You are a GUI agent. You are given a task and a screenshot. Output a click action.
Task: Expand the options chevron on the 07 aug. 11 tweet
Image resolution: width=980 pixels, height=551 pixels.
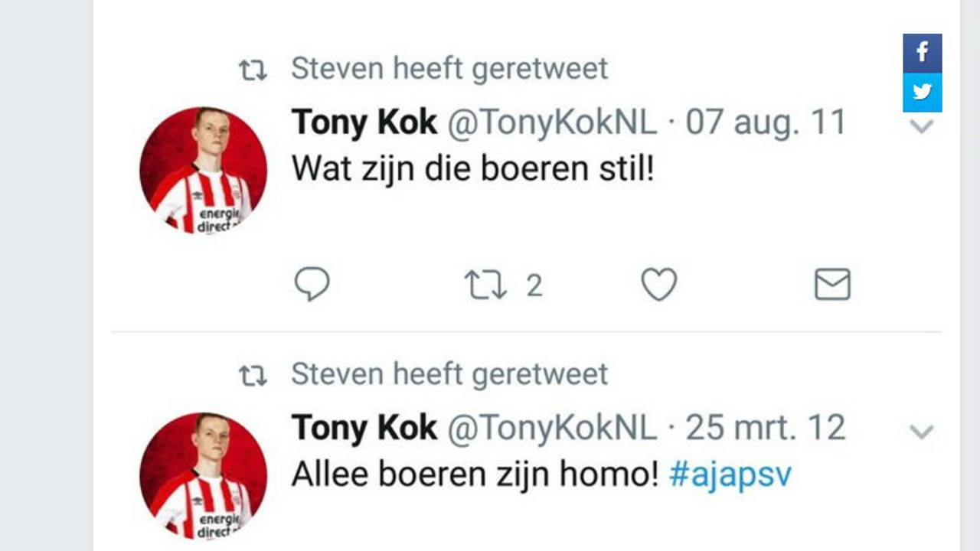pyautogui.click(x=922, y=126)
